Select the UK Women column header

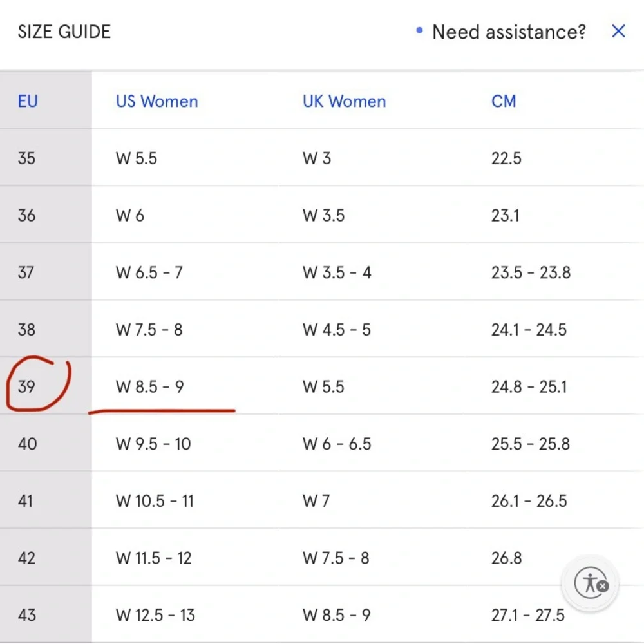coord(344,101)
